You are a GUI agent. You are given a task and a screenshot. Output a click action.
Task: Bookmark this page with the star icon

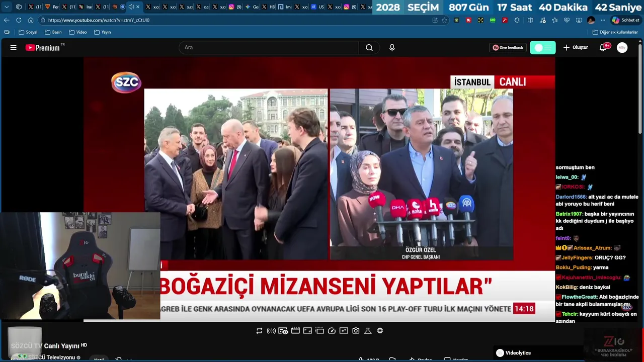click(444, 20)
